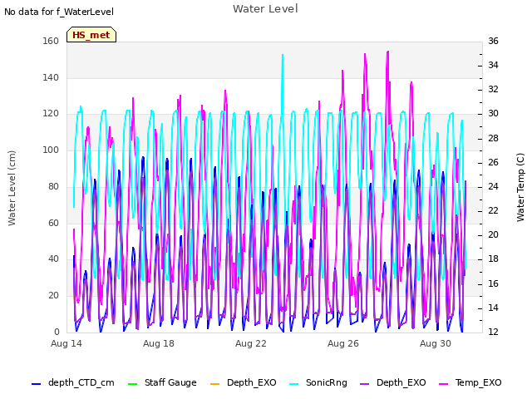This screenshot has width=532, height=399.
Task: Click the 60 left-axis tick label
Action: [x=53, y=223]
